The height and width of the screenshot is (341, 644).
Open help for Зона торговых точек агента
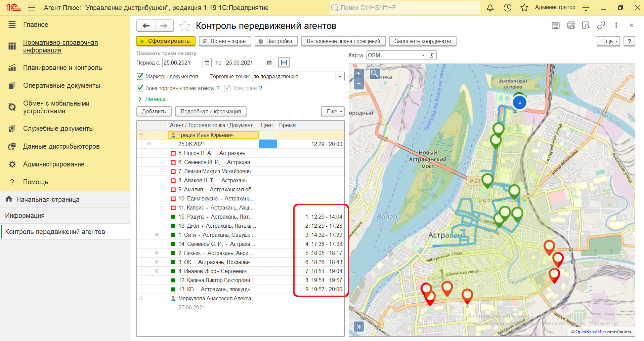(x=218, y=88)
